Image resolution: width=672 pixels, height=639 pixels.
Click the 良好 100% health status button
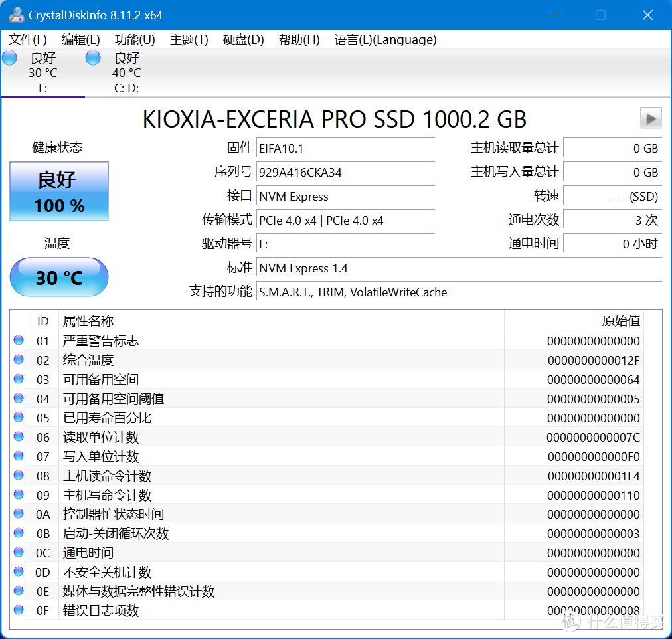pyautogui.click(x=58, y=191)
